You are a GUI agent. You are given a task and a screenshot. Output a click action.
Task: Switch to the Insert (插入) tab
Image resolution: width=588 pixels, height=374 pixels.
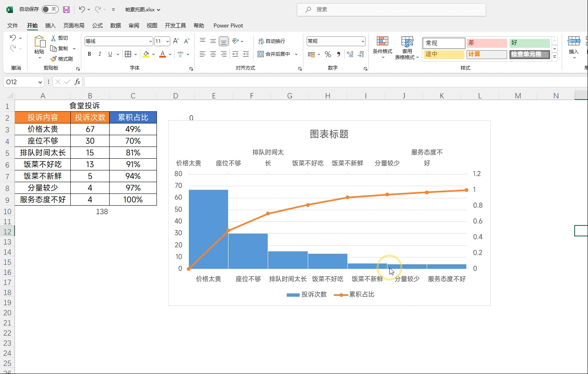(x=51, y=25)
